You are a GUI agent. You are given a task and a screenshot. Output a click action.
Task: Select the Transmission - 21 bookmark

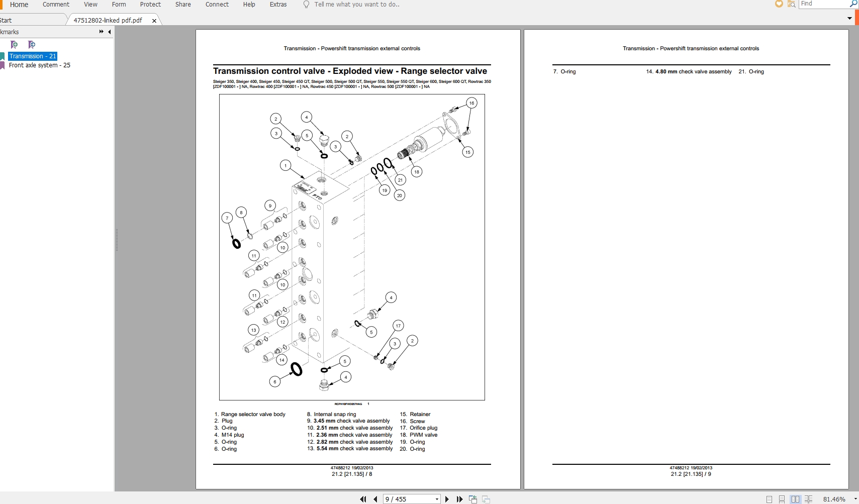coord(33,56)
